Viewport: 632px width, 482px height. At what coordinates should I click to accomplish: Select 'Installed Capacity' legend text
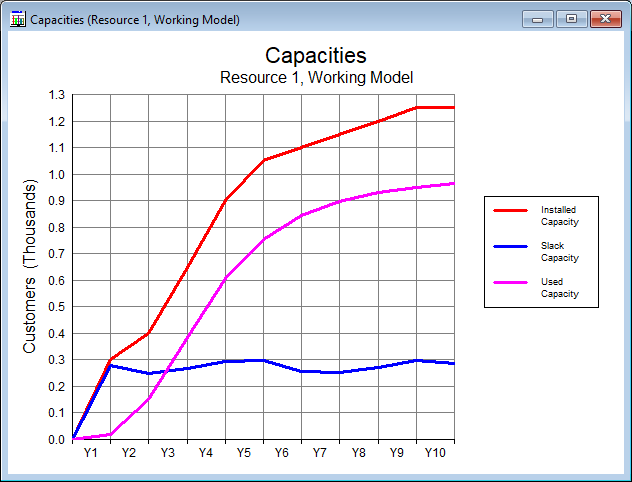(x=559, y=216)
